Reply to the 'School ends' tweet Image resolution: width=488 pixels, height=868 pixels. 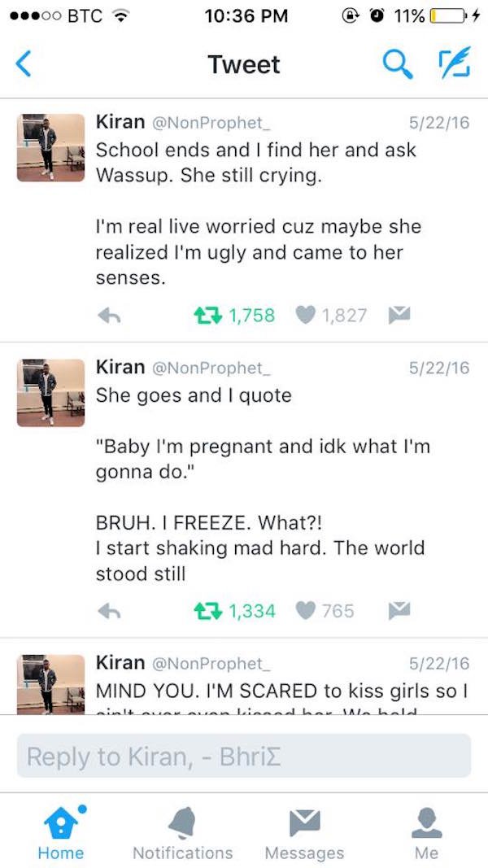[x=110, y=316]
